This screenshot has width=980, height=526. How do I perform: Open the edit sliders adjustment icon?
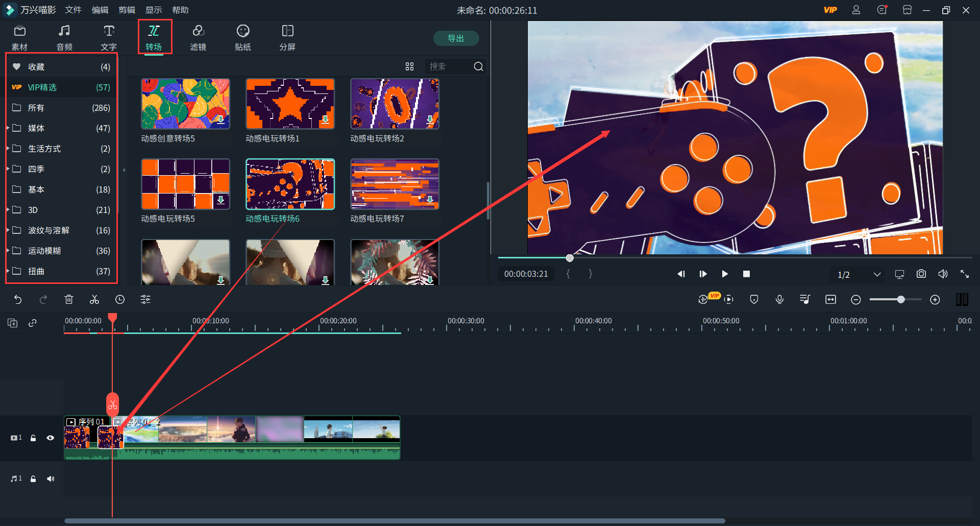145,300
